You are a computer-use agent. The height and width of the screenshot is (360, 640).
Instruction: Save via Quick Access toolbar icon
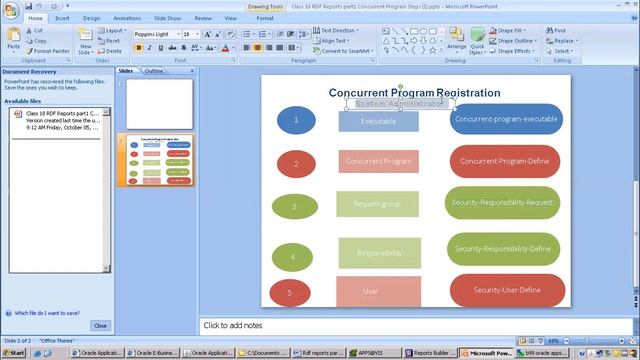pyautogui.click(x=29, y=6)
